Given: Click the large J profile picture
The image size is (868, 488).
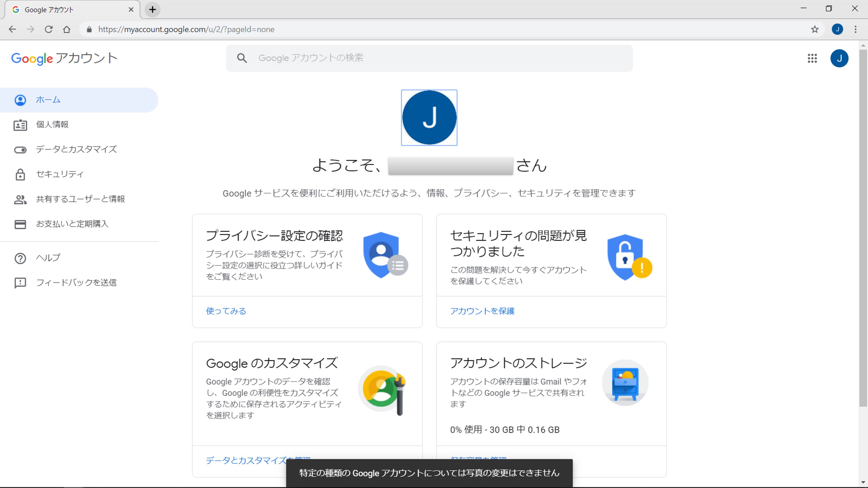Looking at the screenshot, I should pos(429,118).
